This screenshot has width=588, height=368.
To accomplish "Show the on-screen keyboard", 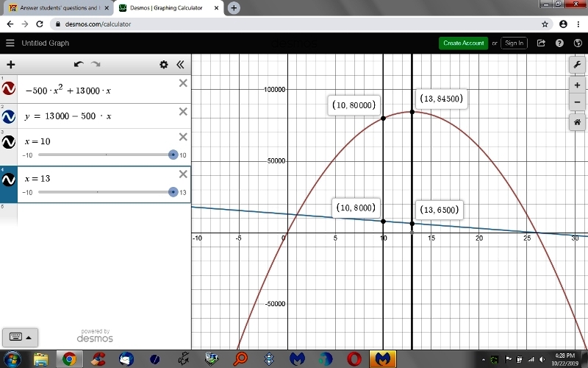I will pos(15,337).
